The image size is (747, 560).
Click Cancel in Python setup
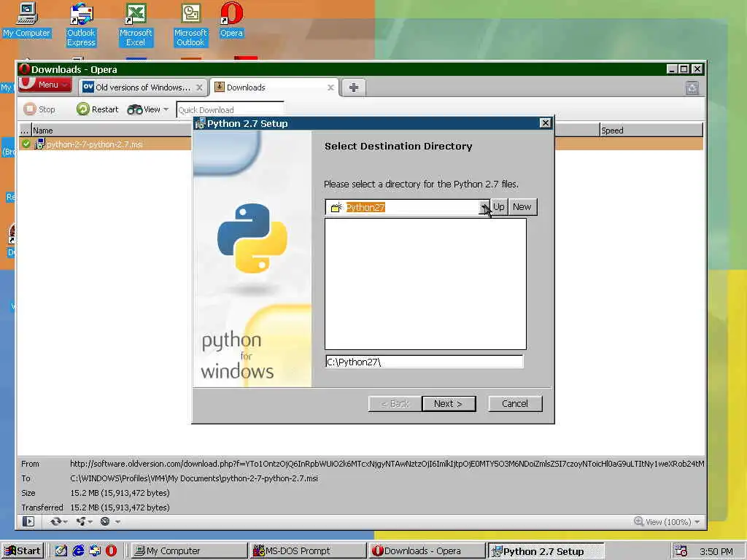pyautogui.click(x=515, y=404)
